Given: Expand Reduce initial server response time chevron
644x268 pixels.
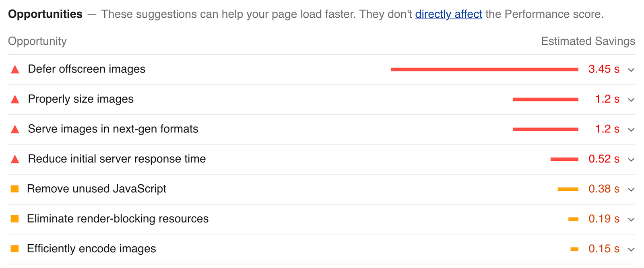Looking at the screenshot, I should click(631, 160).
